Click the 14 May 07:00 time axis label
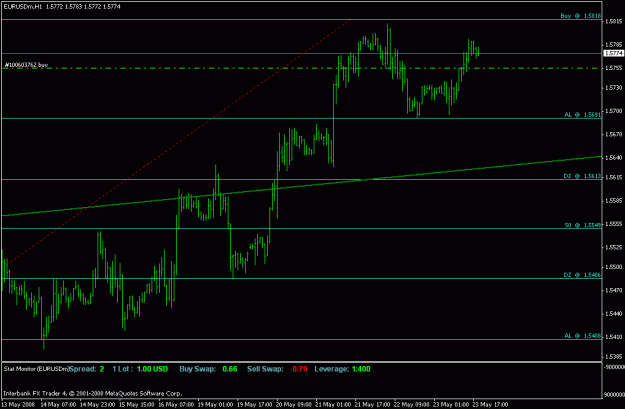 (x=58, y=405)
